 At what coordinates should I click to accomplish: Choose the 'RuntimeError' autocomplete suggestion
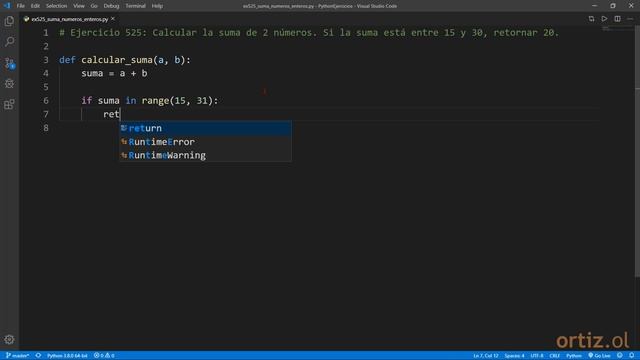tap(205, 142)
